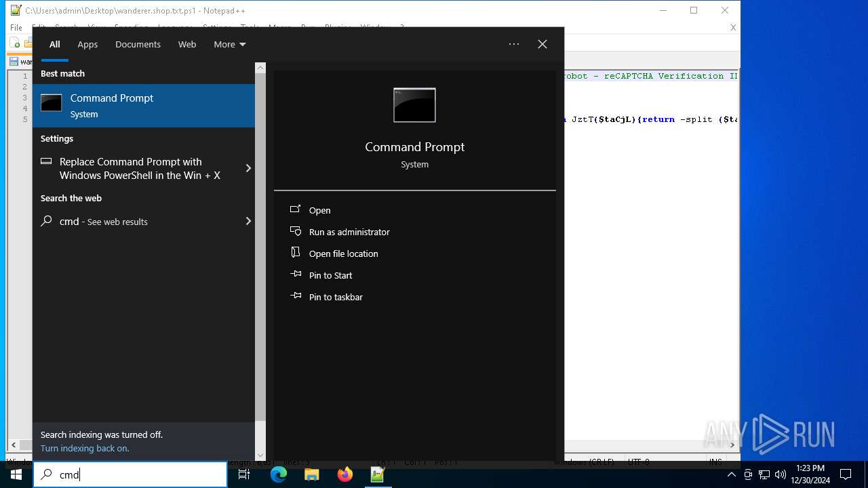Screen dimensions: 868x488
Task: Select Command Prompt best match result
Action: click(x=144, y=106)
